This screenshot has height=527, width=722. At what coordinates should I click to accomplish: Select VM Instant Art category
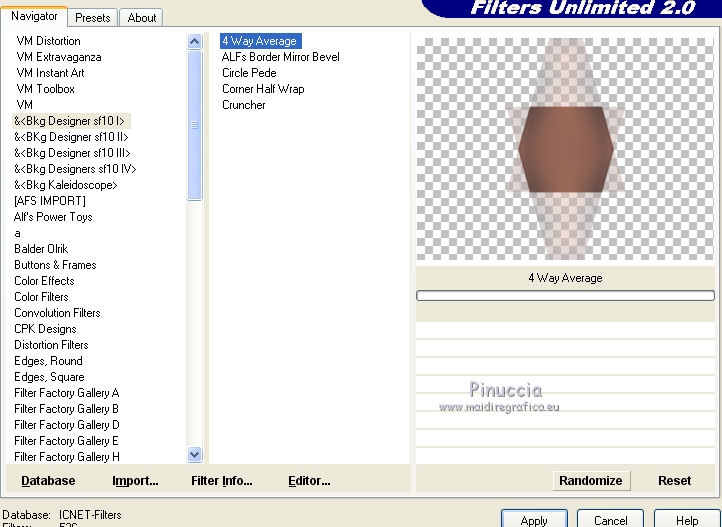(50, 73)
